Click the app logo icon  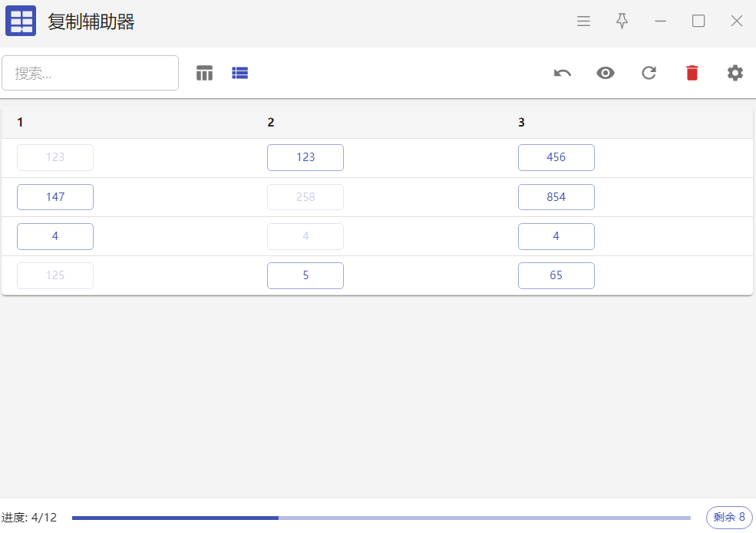[x=21, y=21]
